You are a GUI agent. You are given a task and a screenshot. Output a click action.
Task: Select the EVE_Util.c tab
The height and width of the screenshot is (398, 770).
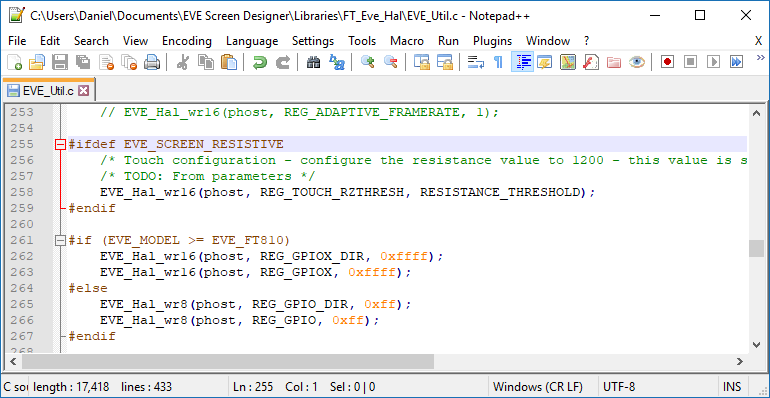(x=48, y=90)
